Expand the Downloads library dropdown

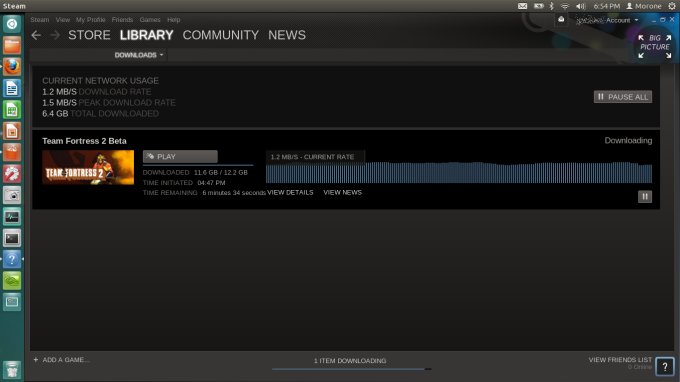[x=139, y=55]
